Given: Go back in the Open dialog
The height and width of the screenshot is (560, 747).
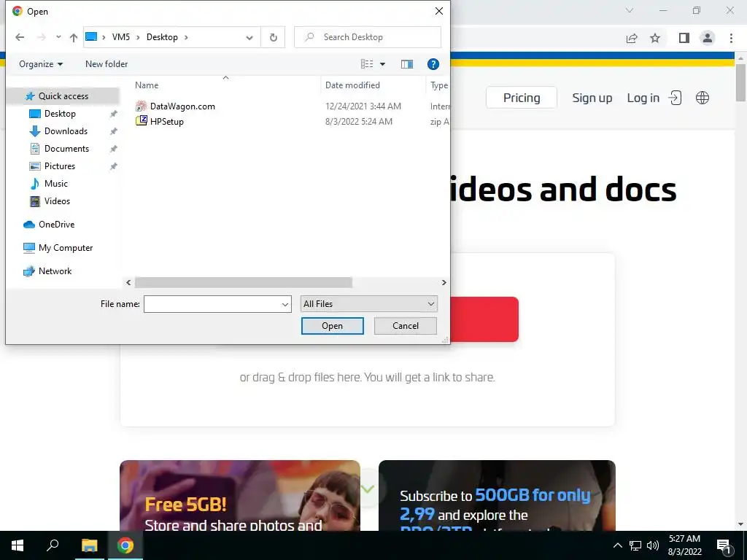Looking at the screenshot, I should point(20,37).
